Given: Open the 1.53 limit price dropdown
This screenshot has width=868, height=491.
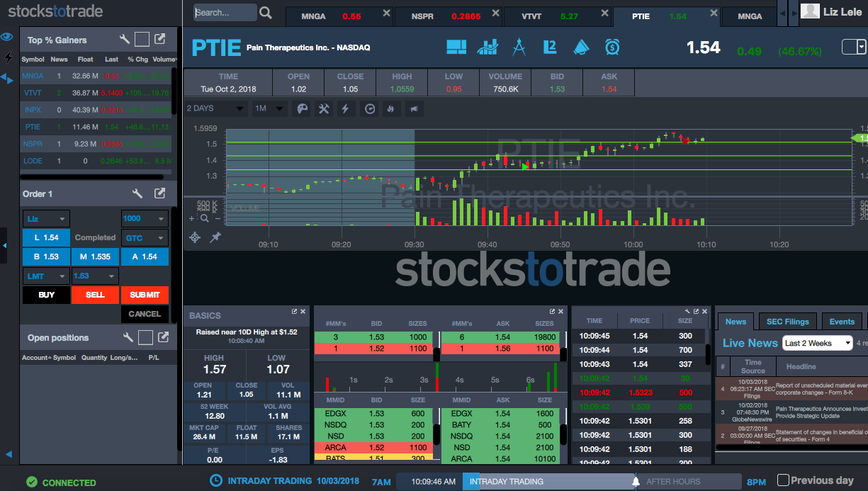Looking at the screenshot, I should coord(94,276).
